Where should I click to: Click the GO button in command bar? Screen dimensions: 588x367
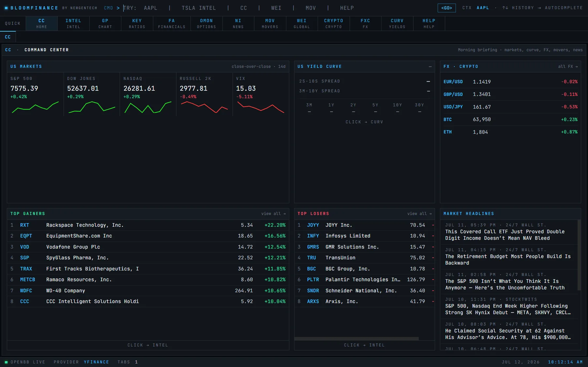pyautogui.click(x=446, y=8)
